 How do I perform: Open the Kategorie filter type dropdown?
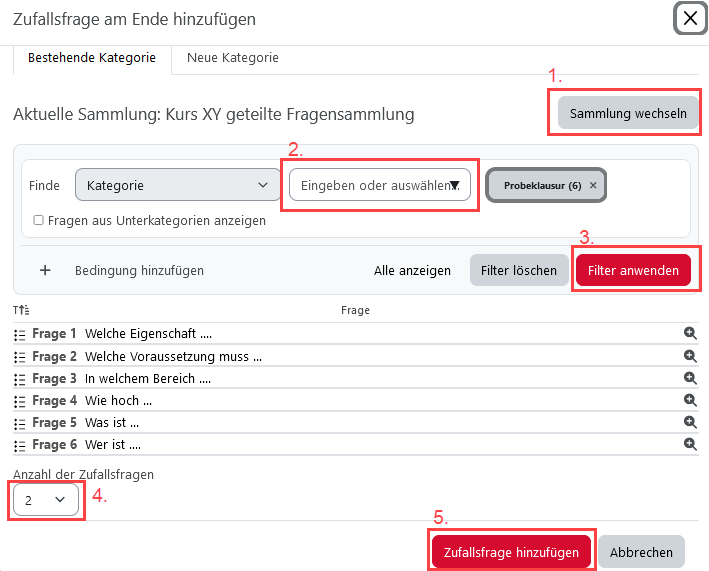(x=177, y=185)
